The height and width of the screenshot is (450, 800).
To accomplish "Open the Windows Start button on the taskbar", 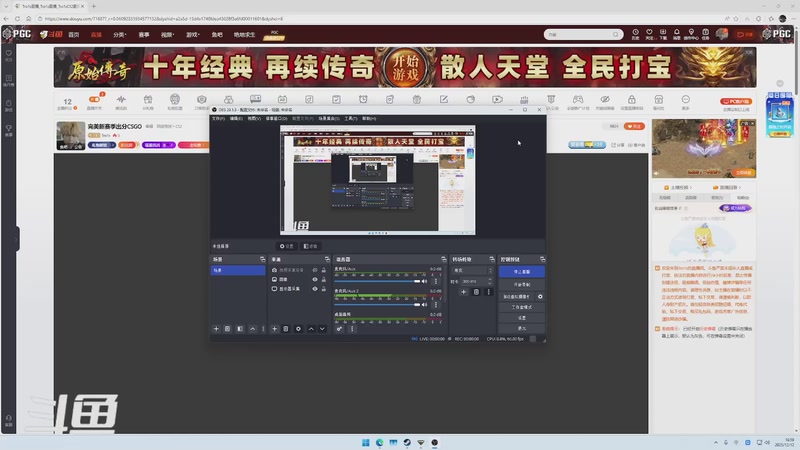I will click(x=366, y=442).
